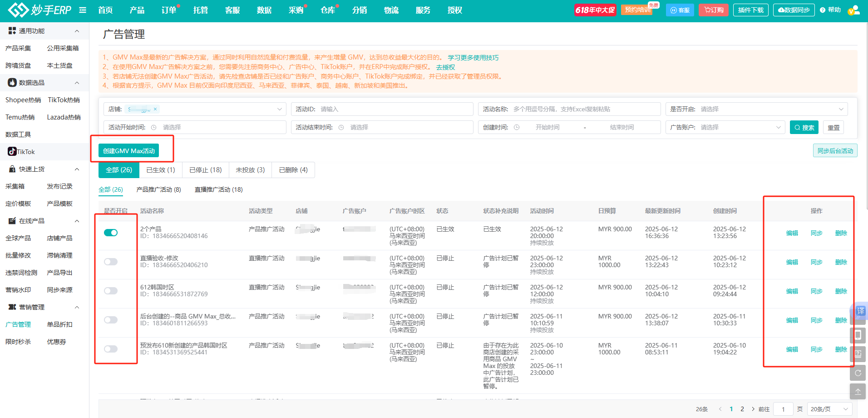Viewport: 868px width, 418px height.
Task: Collapse the 通用功能 sidebar section
Action: pyautogui.click(x=77, y=31)
